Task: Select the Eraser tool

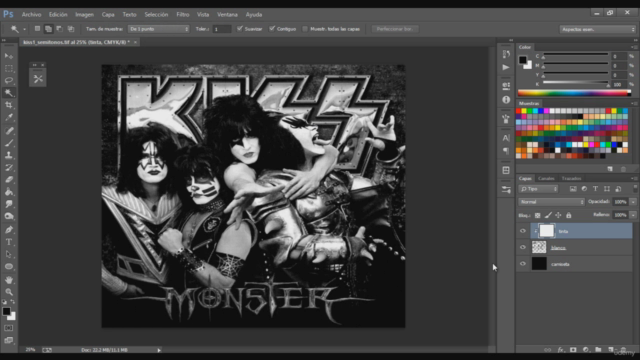Action: point(9,180)
